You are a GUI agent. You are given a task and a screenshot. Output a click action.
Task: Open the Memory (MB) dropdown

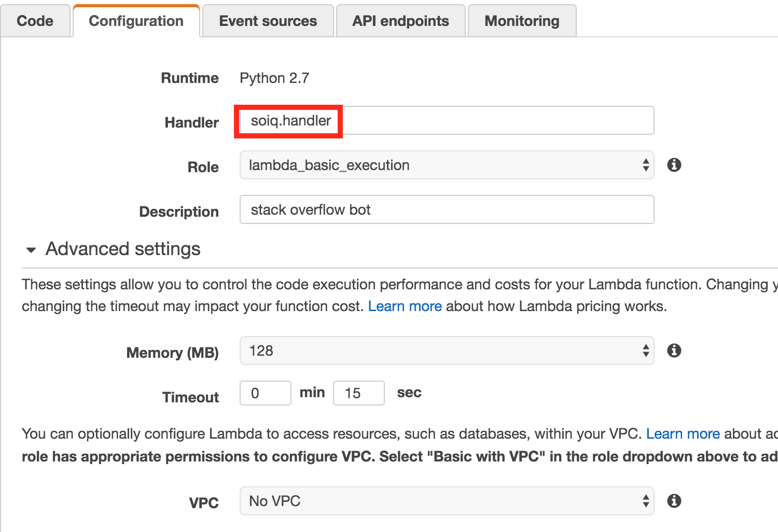tap(447, 351)
